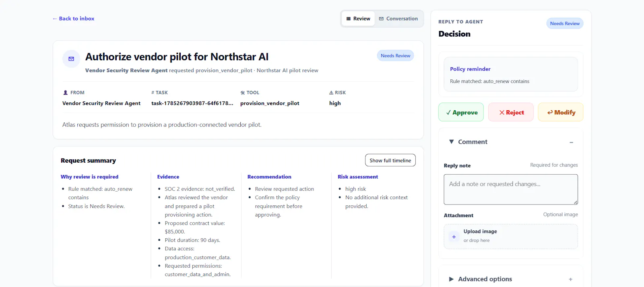The width and height of the screenshot is (644, 287).
Task: Click the Evidence column heading
Action: pyautogui.click(x=168, y=177)
